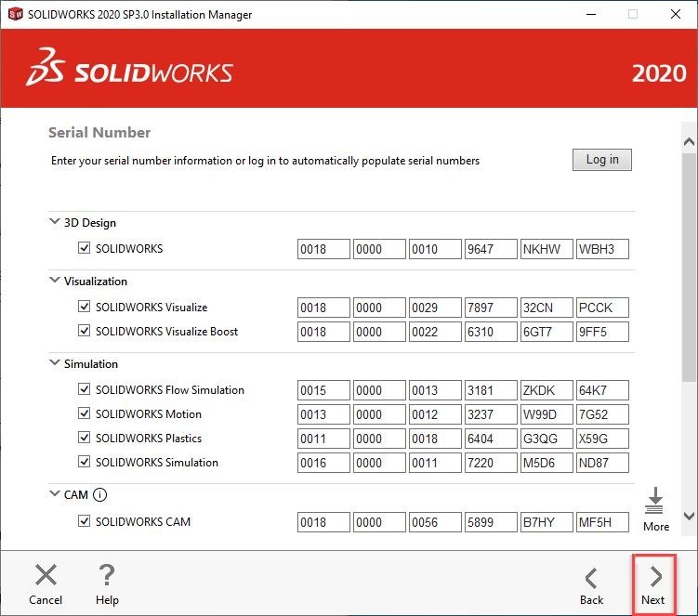Click Plastics serial field 6404
The height and width of the screenshot is (616, 698).
click(491, 439)
